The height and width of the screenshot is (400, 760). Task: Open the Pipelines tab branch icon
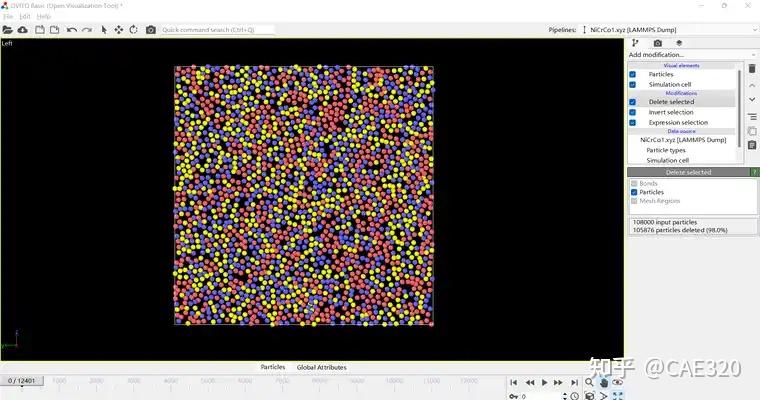pyautogui.click(x=635, y=43)
